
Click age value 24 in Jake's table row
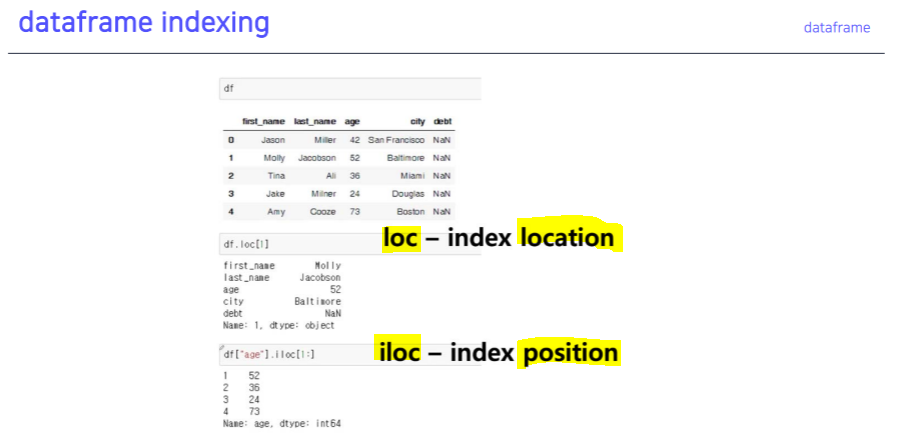pyautogui.click(x=355, y=194)
